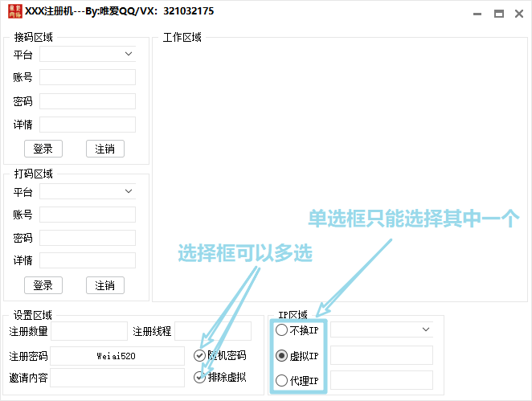
Task: Click 登录 button in 打码区域
Action: coord(43,285)
